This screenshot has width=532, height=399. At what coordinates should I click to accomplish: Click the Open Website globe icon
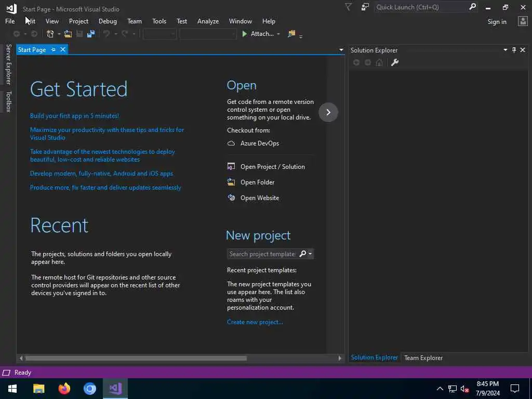[x=231, y=197]
